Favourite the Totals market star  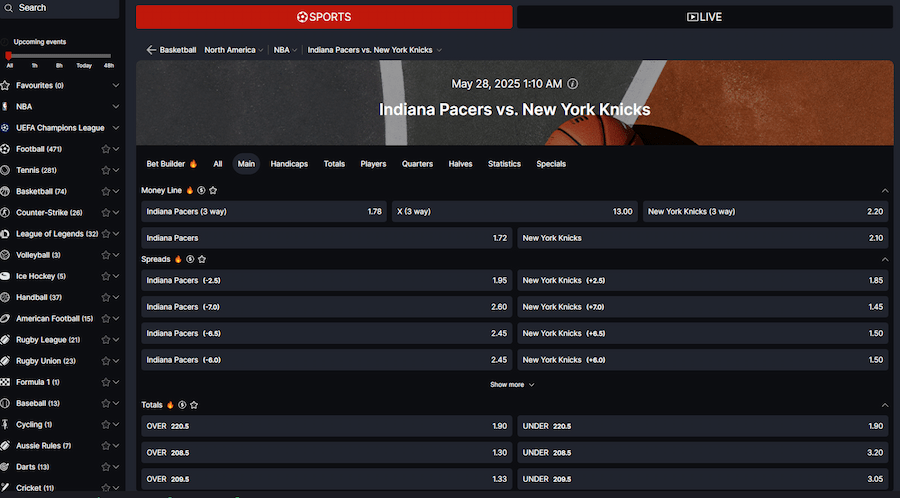tap(194, 405)
